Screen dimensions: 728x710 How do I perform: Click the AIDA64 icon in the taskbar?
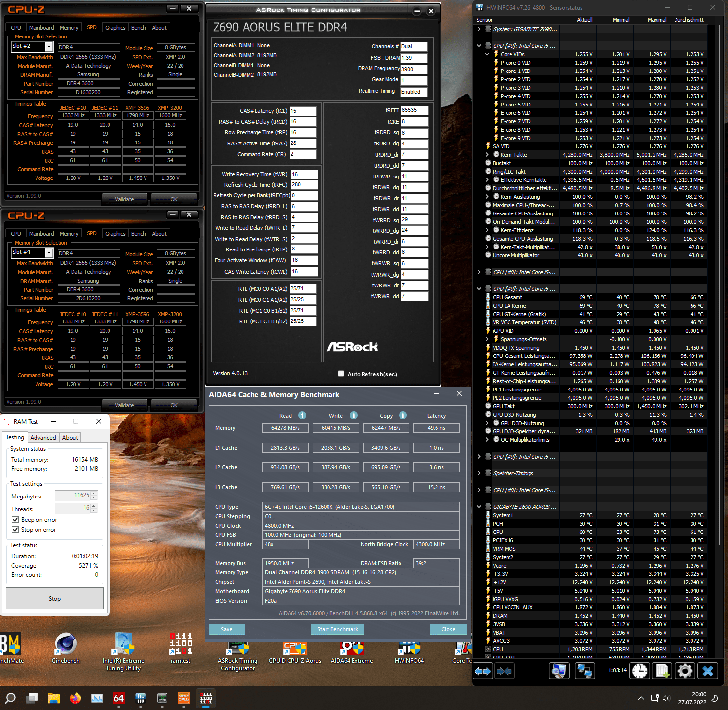pos(119,698)
